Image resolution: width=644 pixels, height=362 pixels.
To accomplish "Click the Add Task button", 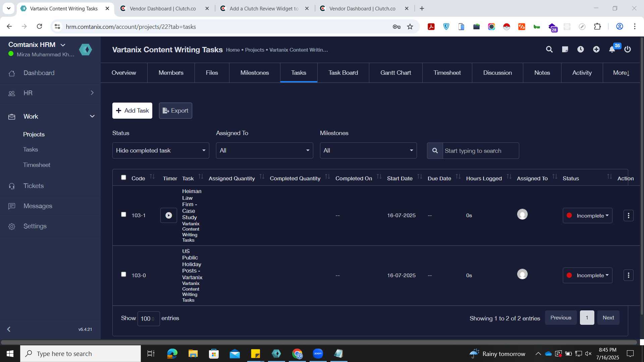I will [x=132, y=111].
